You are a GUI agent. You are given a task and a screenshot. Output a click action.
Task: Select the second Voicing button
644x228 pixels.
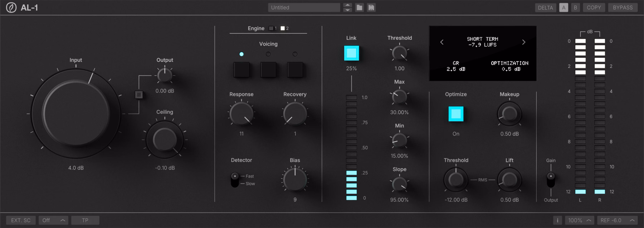pos(268,70)
